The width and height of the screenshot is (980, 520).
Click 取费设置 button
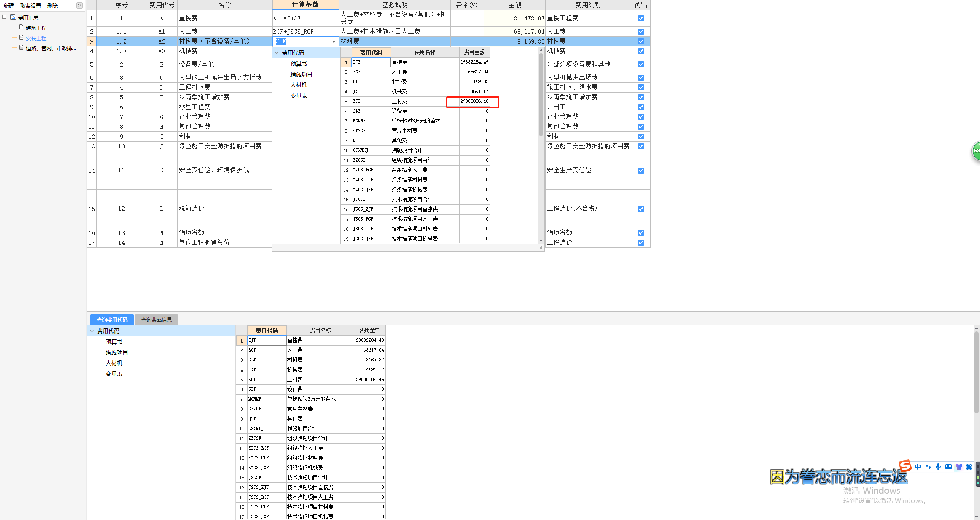coord(31,6)
